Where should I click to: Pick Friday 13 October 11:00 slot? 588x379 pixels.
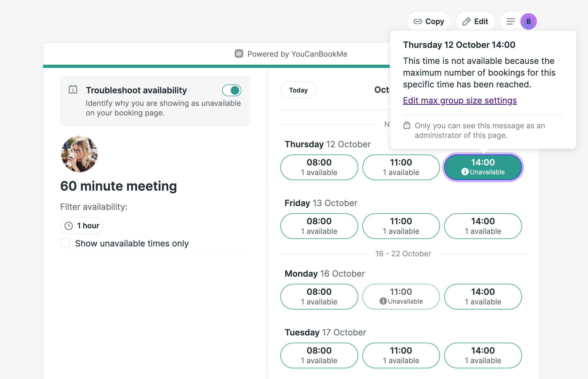click(x=401, y=226)
